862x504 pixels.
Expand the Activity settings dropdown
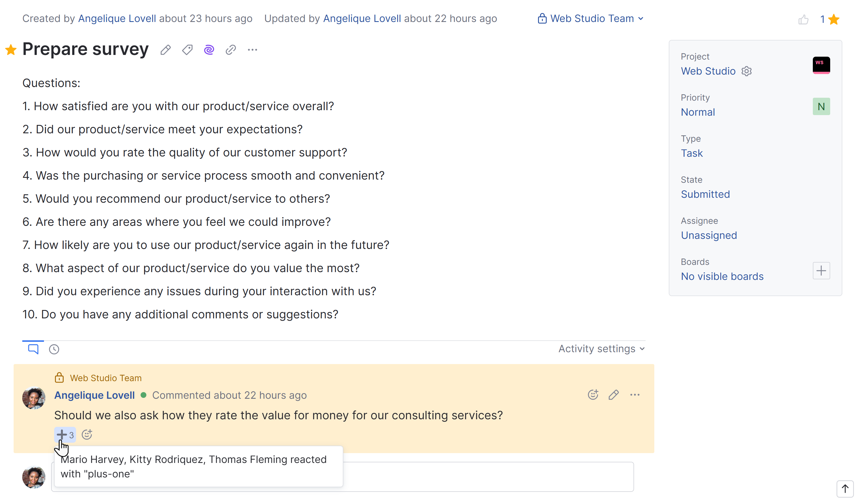pos(602,349)
